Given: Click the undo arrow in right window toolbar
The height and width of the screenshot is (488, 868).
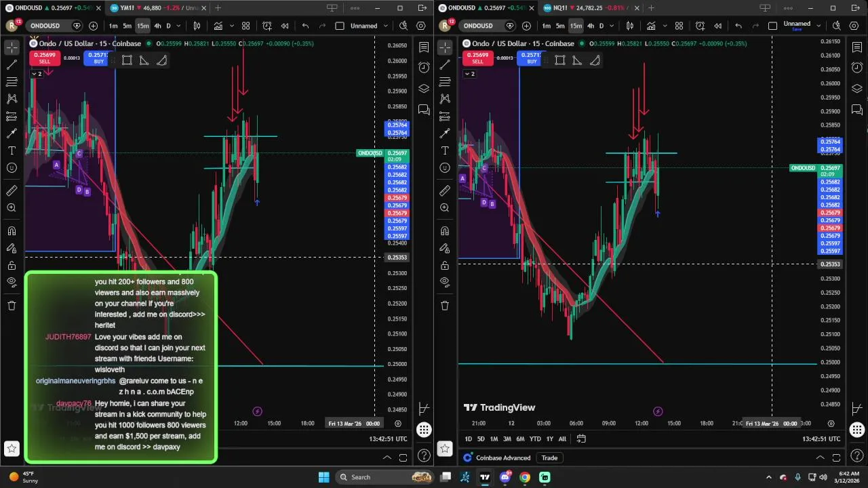Looking at the screenshot, I should (x=738, y=26).
